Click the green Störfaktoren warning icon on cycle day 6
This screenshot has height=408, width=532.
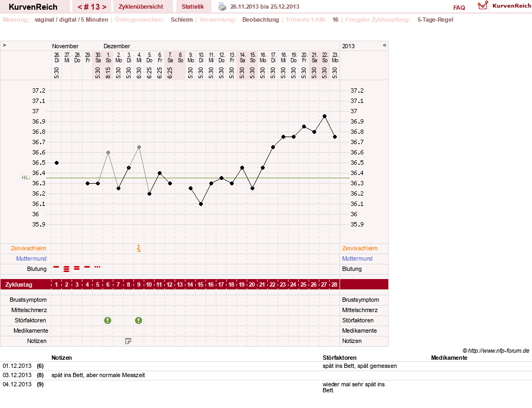pyautogui.click(x=107, y=320)
